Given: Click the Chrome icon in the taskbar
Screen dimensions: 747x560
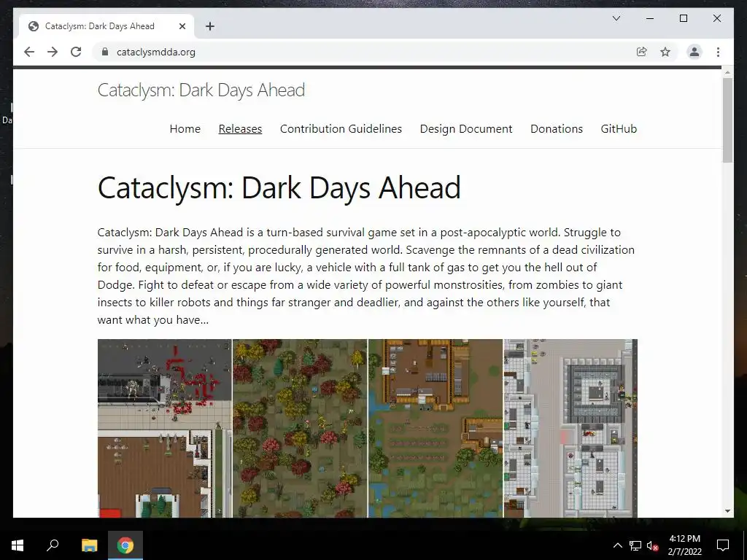Looking at the screenshot, I should point(125,545).
